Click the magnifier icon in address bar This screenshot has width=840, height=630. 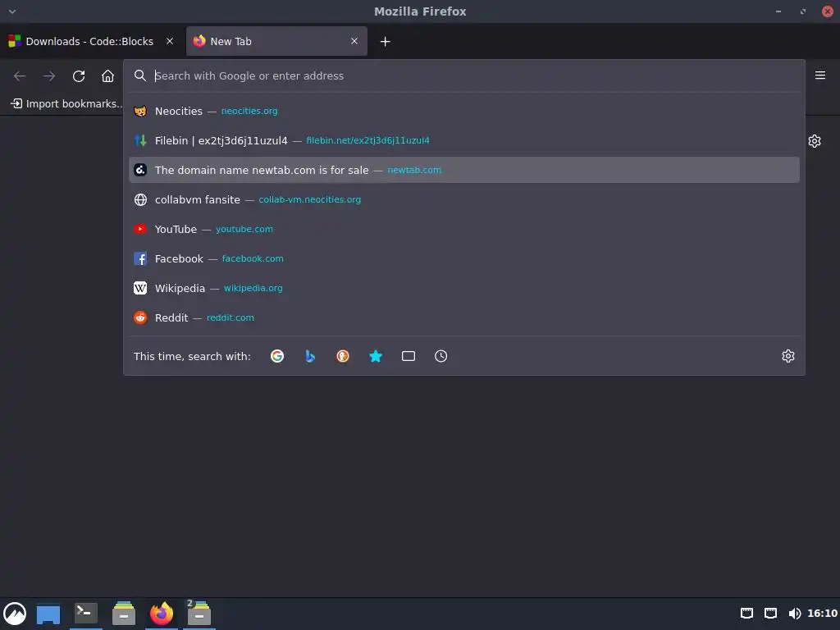pyautogui.click(x=139, y=75)
